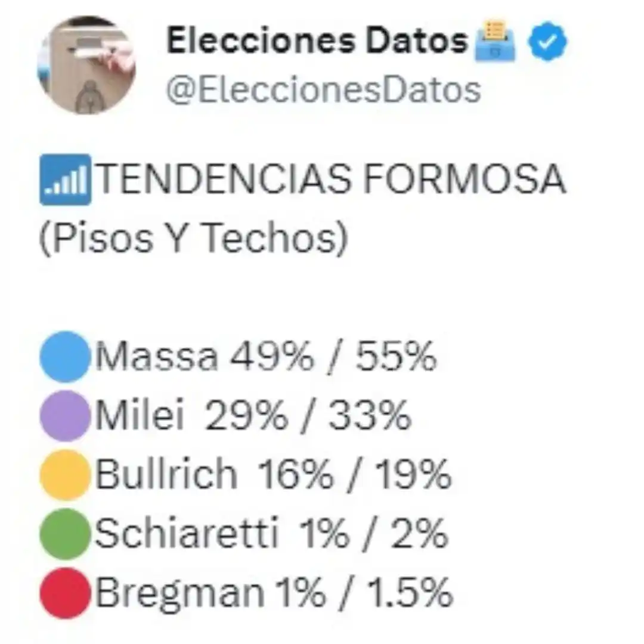Click the Bregman candidate name
644x644 pixels.
pyautogui.click(x=179, y=593)
